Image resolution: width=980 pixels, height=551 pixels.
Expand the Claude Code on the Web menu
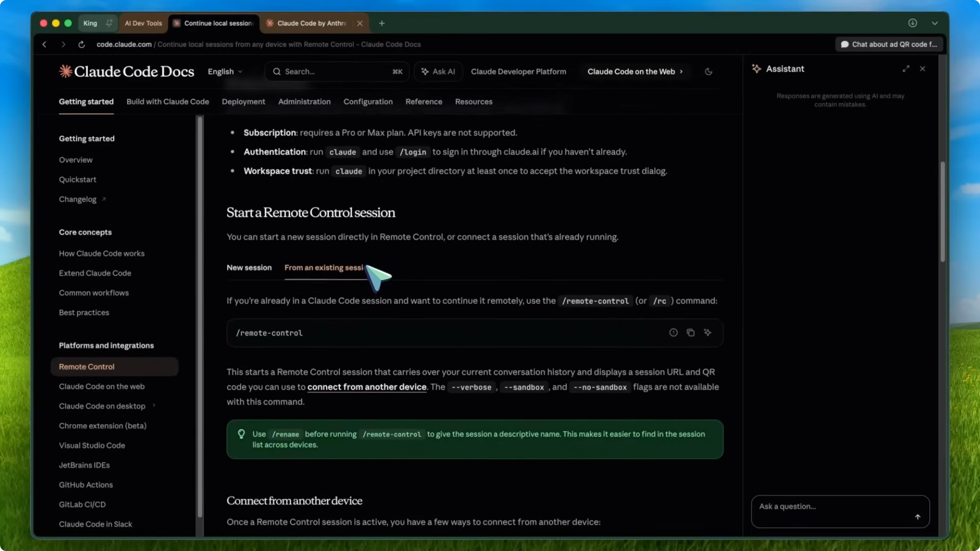tap(635, 72)
